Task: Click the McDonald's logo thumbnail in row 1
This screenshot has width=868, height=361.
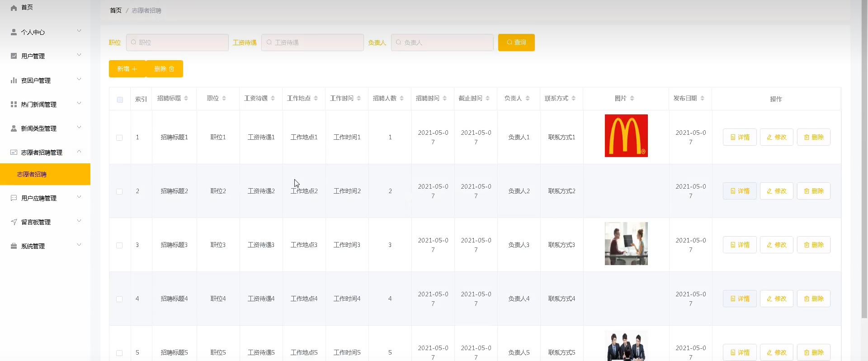Action: pos(626,136)
